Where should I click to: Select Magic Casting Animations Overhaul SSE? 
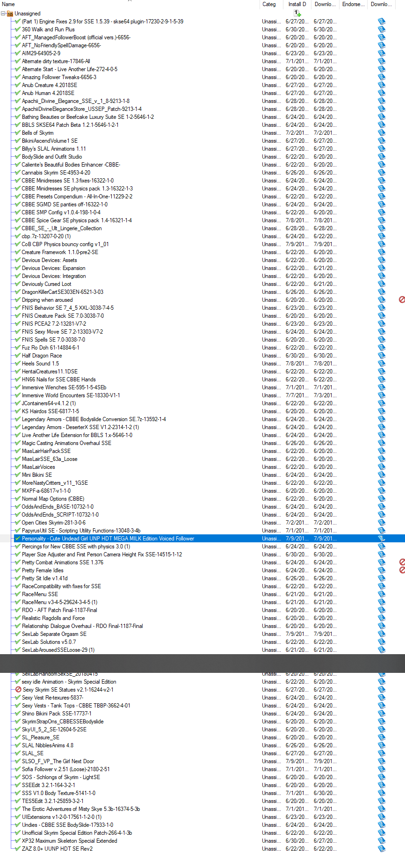tap(66, 443)
